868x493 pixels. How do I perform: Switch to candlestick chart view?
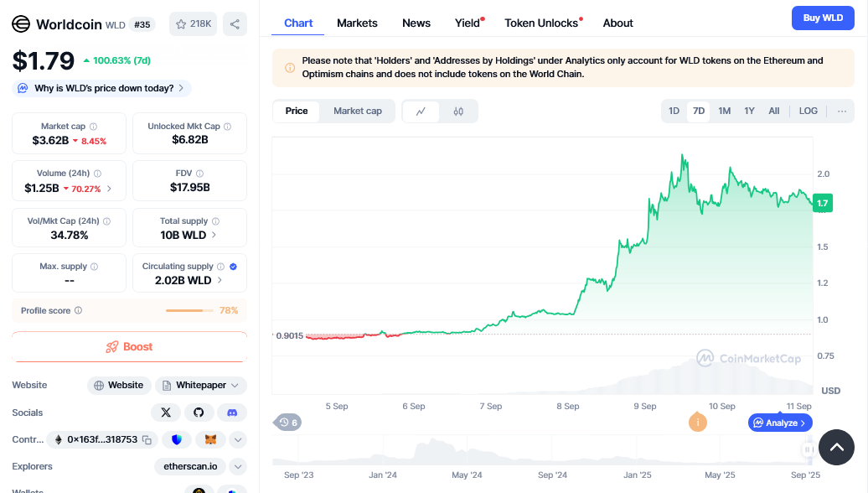(x=458, y=112)
